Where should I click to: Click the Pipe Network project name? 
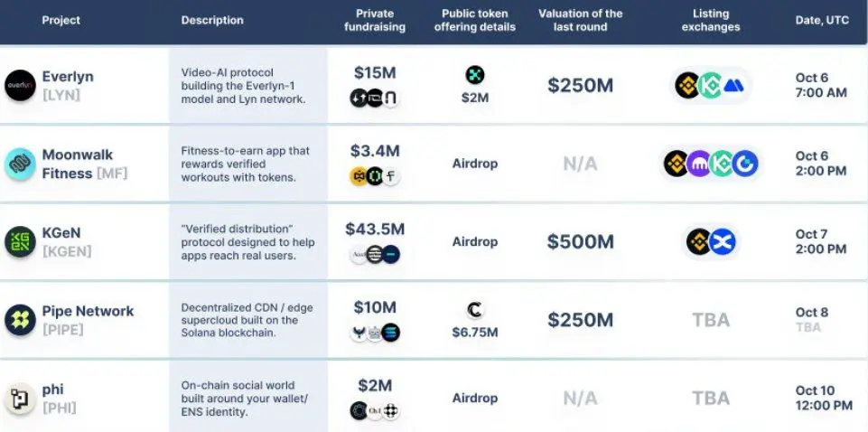tap(88, 311)
